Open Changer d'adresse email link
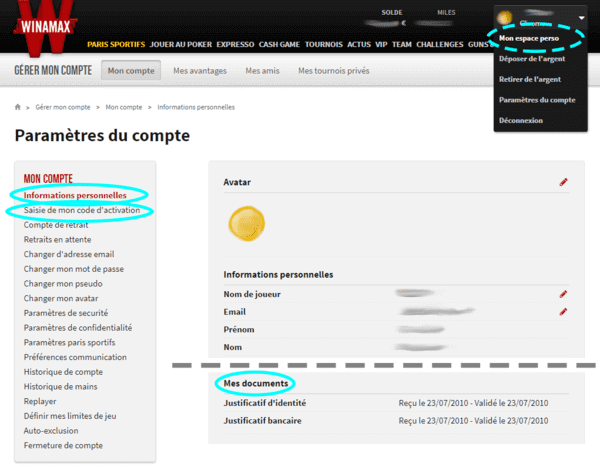The width and height of the screenshot is (600, 470). point(69,254)
